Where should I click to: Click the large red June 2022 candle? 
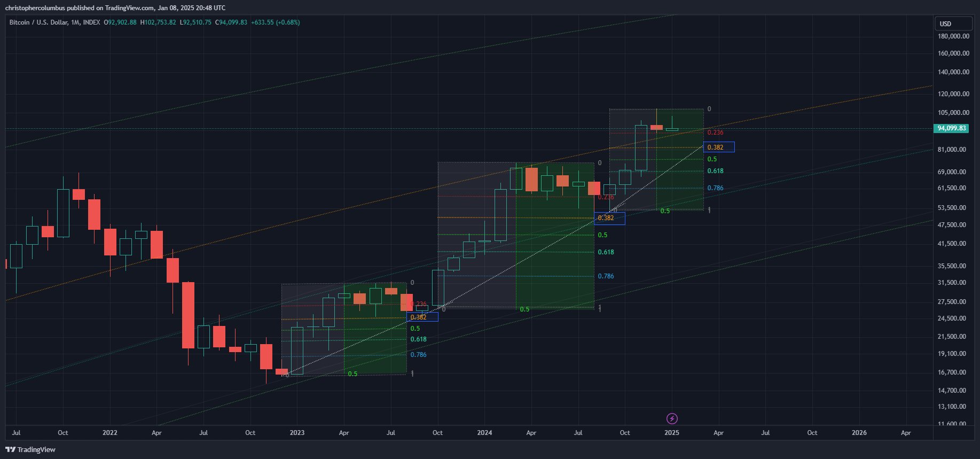188,315
